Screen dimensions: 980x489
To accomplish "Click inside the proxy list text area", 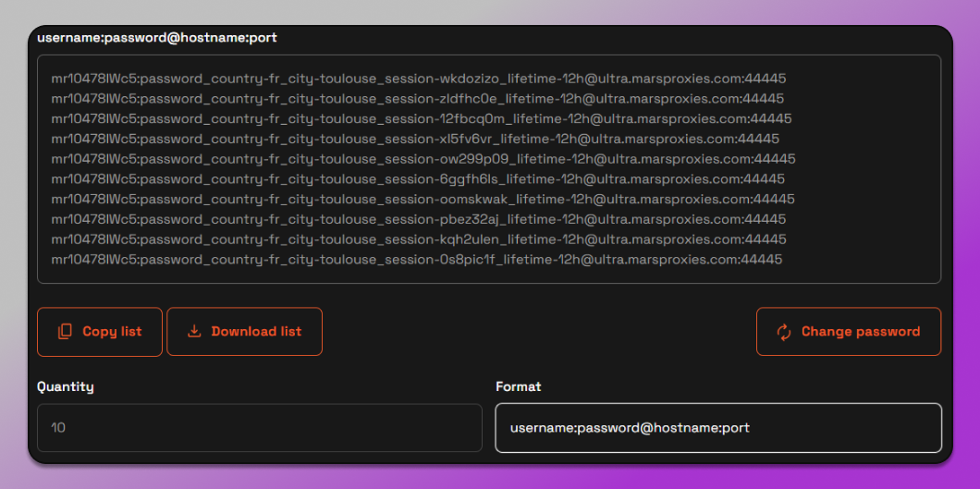I will 489,169.
